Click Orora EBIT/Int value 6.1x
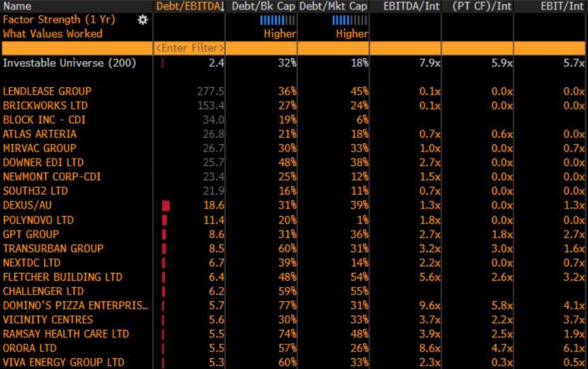The image size is (588, 369). pos(573,348)
